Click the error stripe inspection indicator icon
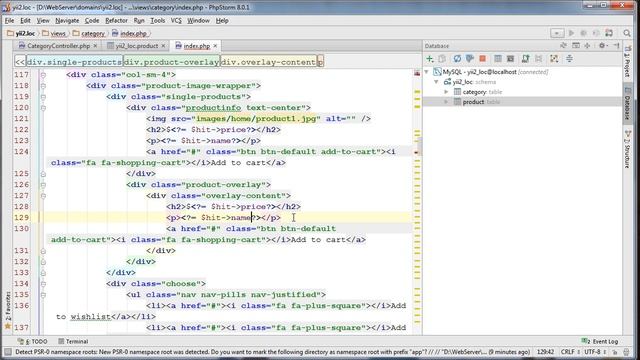Screen dimensions: 640x360 pos(417,73)
